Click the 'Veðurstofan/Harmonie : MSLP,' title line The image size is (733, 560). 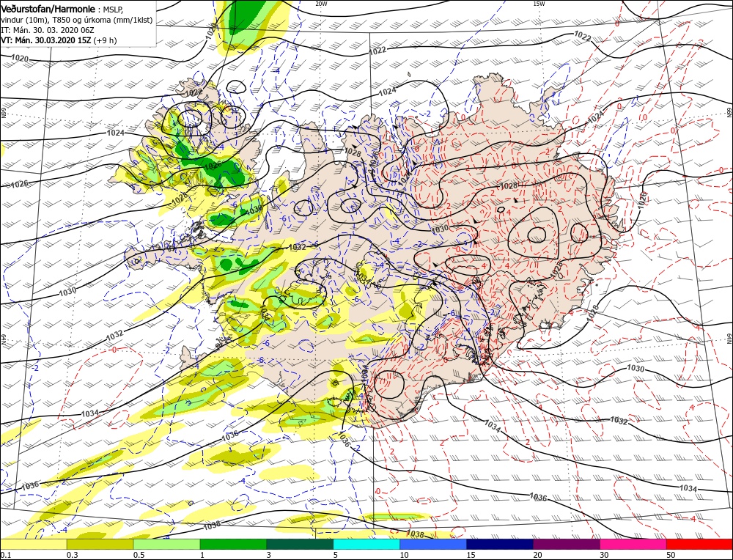[x=62, y=10]
